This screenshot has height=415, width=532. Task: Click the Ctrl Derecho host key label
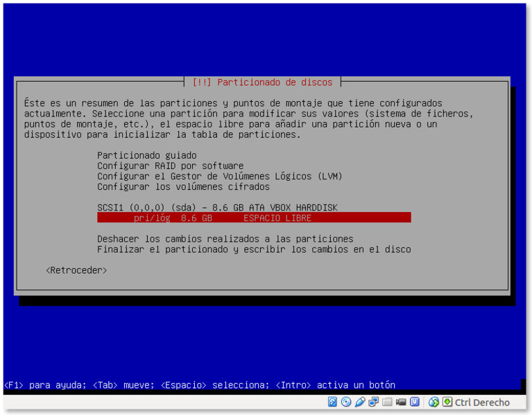click(x=482, y=402)
